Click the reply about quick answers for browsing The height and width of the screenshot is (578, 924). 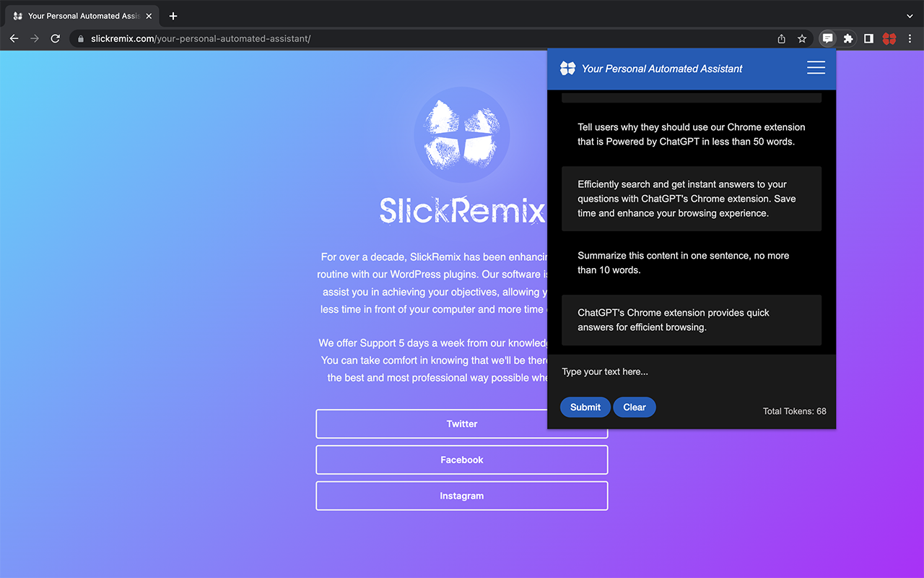692,320
